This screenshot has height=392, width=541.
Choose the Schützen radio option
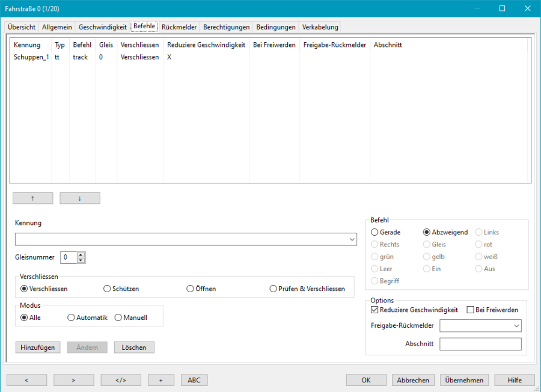108,289
